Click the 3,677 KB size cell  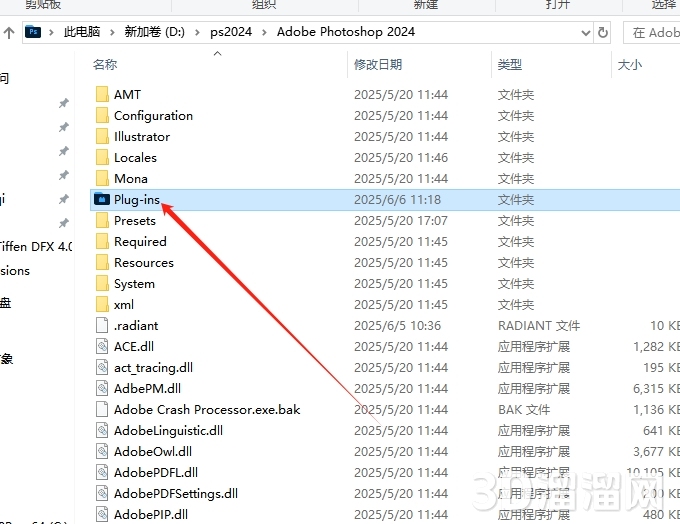pos(656,451)
